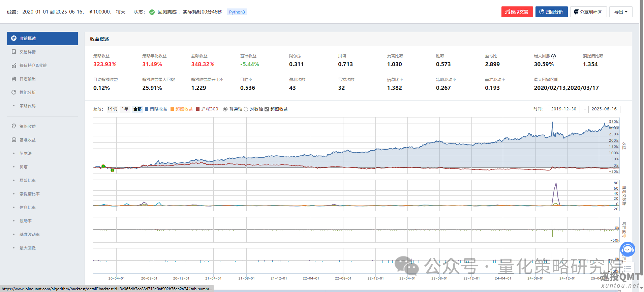Image resolution: width=644 pixels, height=292 pixels.
Task: Click the 索提诺比率 value 1.354
Action: click(590, 64)
